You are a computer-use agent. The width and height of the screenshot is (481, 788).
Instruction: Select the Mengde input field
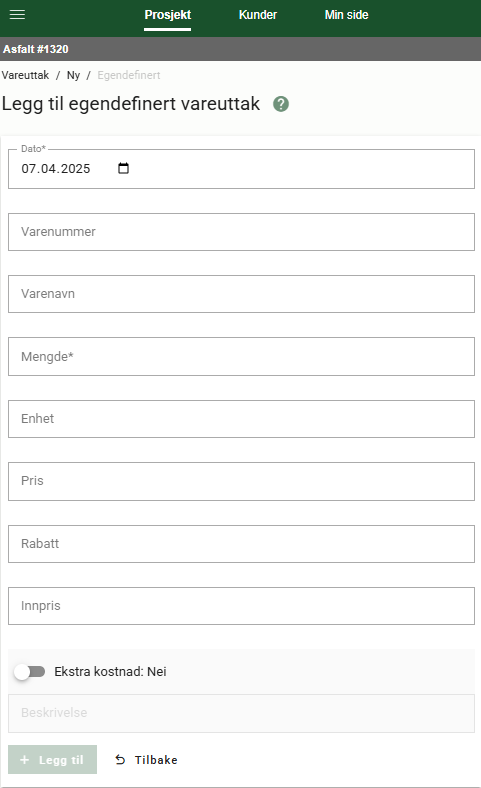tap(241, 357)
